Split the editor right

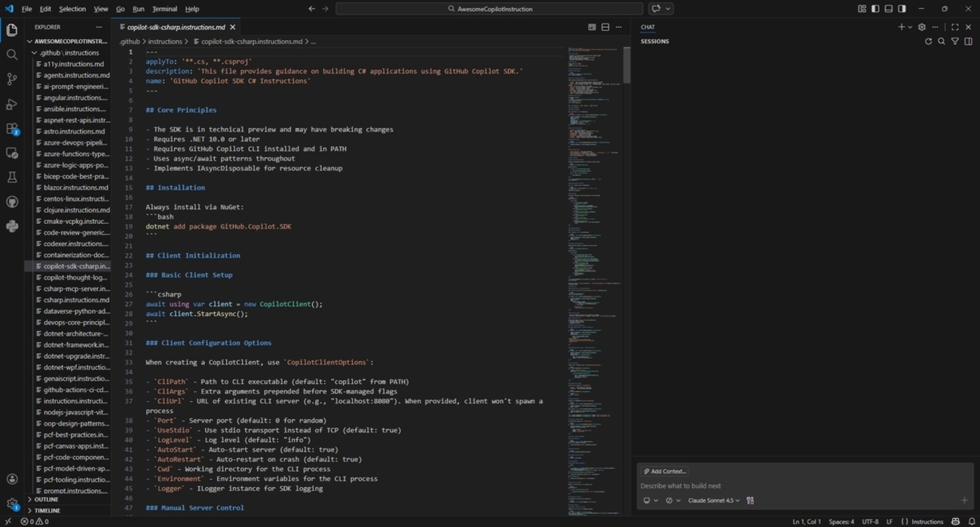click(605, 27)
